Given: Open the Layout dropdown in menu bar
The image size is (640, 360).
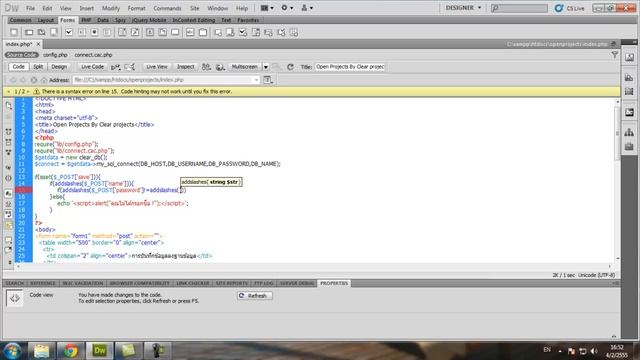Looking at the screenshot, I should 267,8.
